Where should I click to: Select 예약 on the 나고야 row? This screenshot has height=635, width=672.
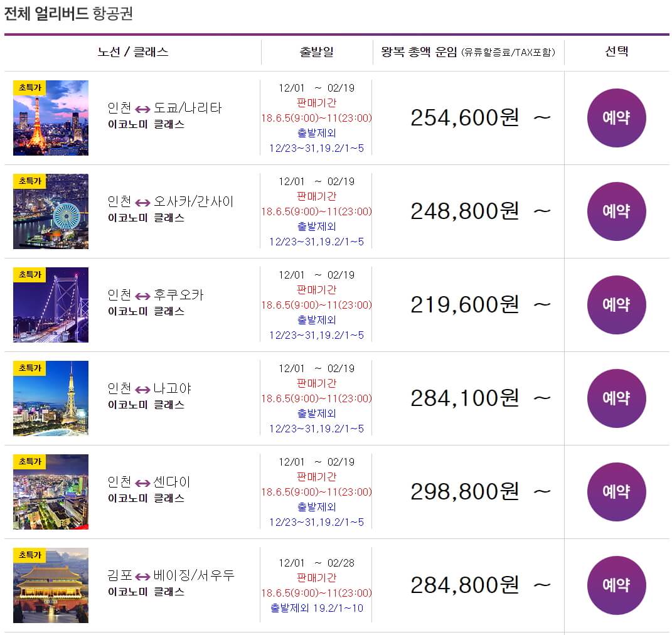click(616, 398)
